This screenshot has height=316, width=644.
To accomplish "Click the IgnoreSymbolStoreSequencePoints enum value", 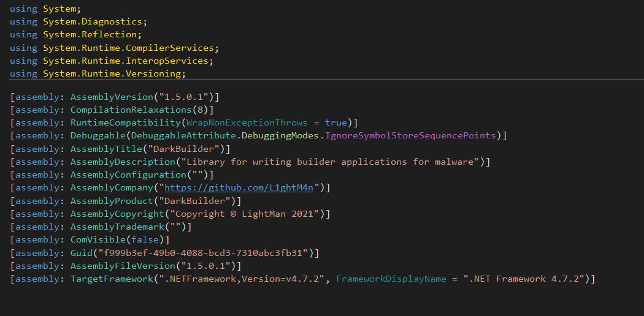I will [x=410, y=135].
